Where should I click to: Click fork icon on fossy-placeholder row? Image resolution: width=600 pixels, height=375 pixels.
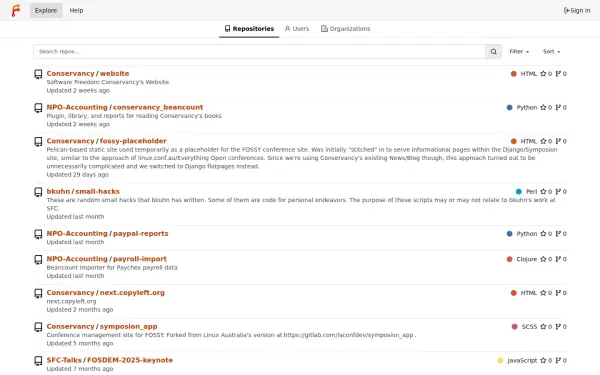(x=558, y=141)
